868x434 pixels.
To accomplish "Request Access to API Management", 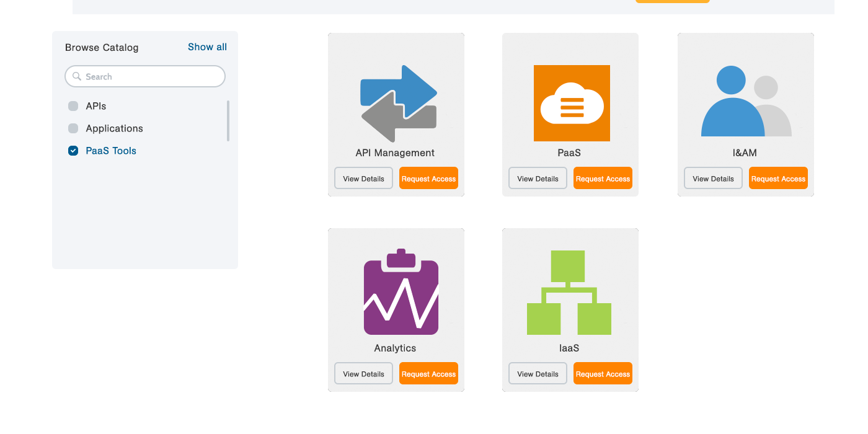I will 428,179.
